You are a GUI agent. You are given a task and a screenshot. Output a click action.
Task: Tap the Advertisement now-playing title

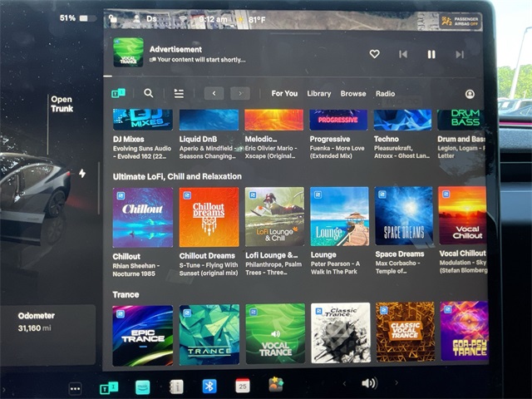[x=175, y=49]
